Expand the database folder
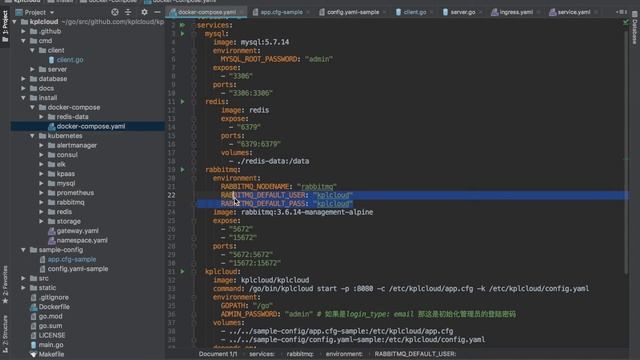640x360 pixels. tap(23, 79)
